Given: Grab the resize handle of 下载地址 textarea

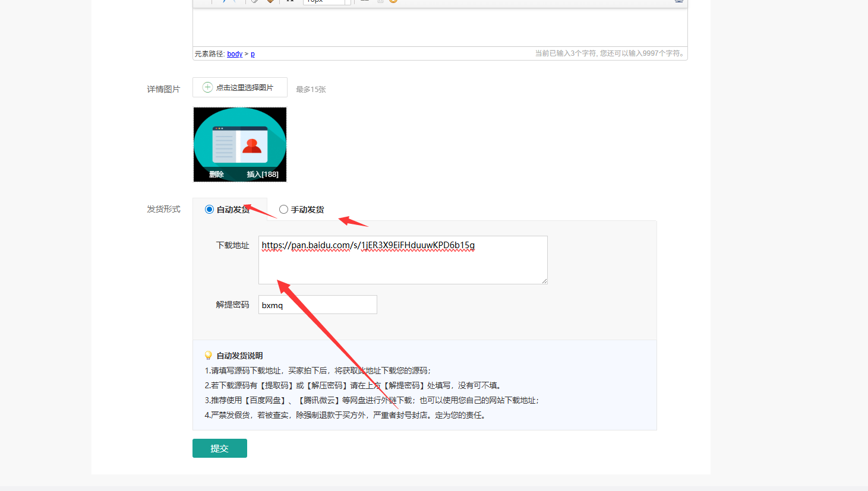Looking at the screenshot, I should tap(544, 281).
